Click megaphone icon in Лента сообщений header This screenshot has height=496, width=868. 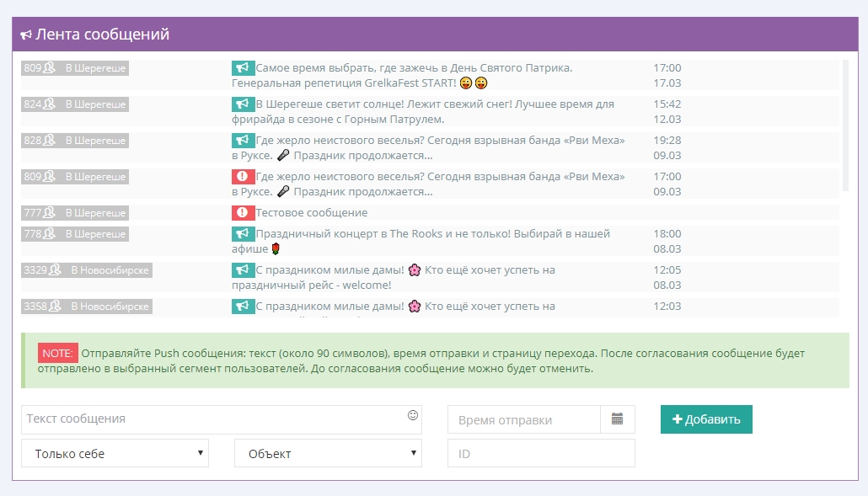[26, 35]
